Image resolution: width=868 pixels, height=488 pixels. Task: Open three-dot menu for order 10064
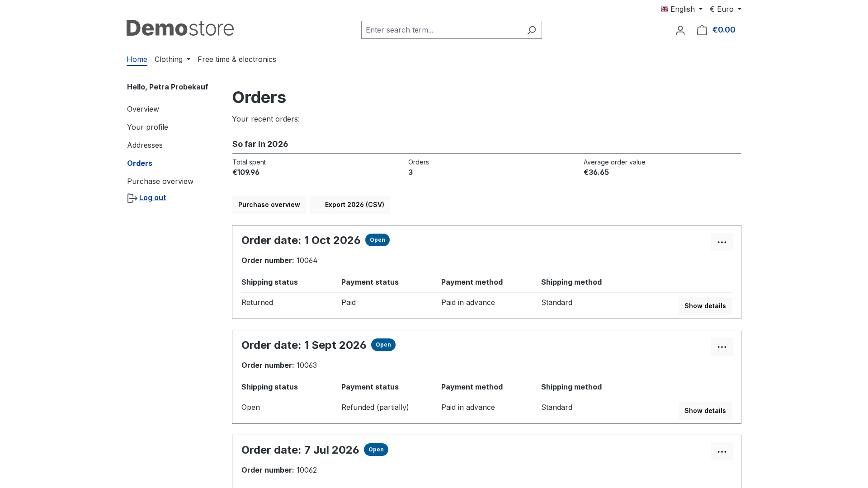[722, 242]
